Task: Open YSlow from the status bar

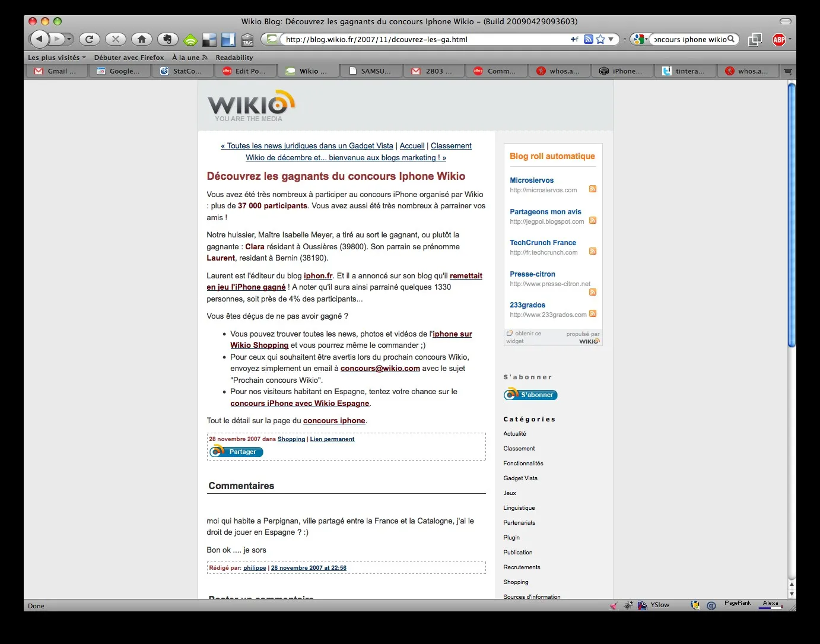Action: 653,605
